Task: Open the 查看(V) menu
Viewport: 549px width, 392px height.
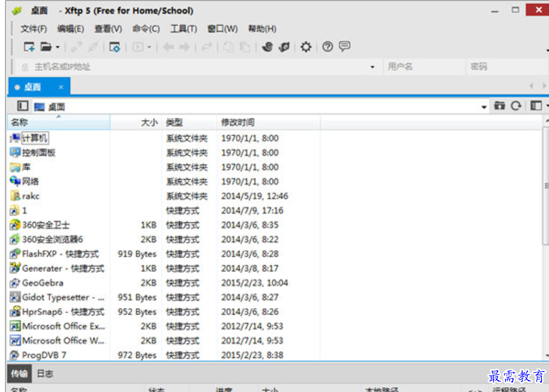Action: (x=108, y=29)
